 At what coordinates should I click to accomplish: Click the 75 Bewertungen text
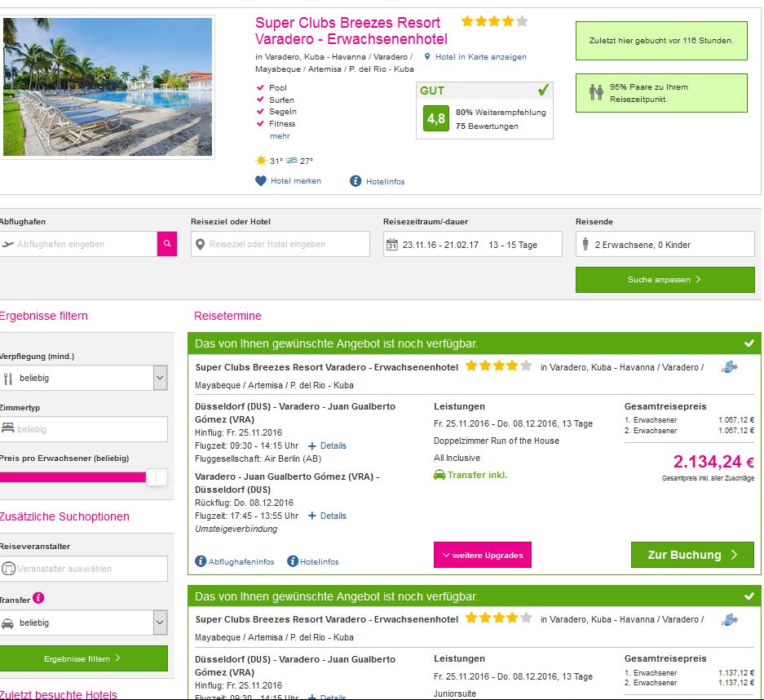click(487, 126)
